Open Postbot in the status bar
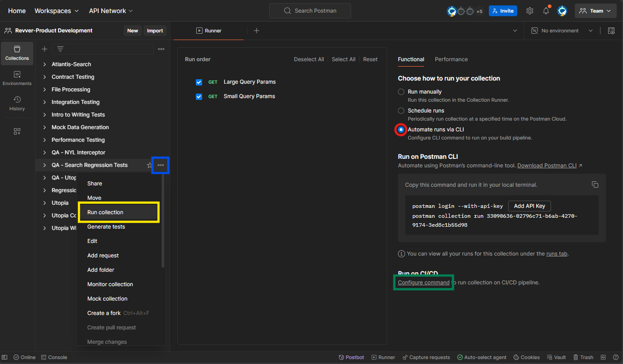The height and width of the screenshot is (364, 623). (x=351, y=357)
